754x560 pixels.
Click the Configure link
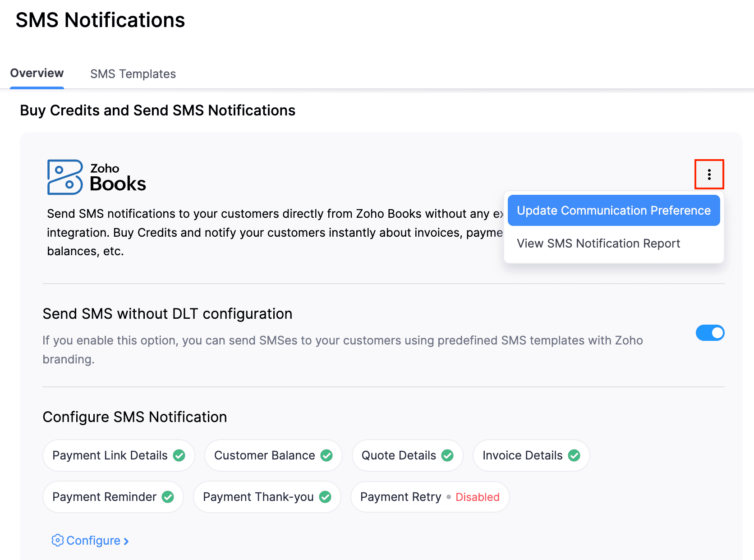[93, 540]
